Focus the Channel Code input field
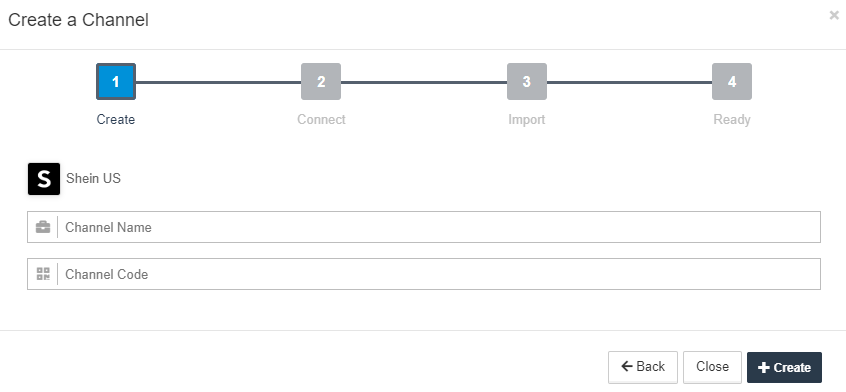The image size is (846, 392). [x=424, y=274]
